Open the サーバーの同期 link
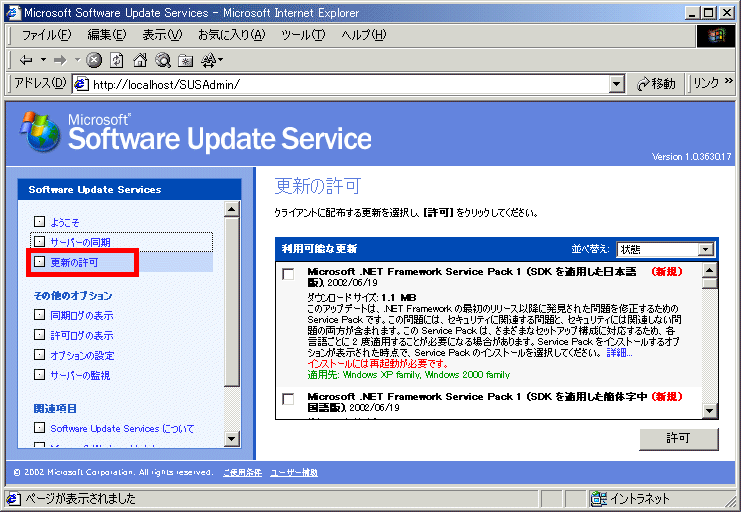 coord(80,242)
